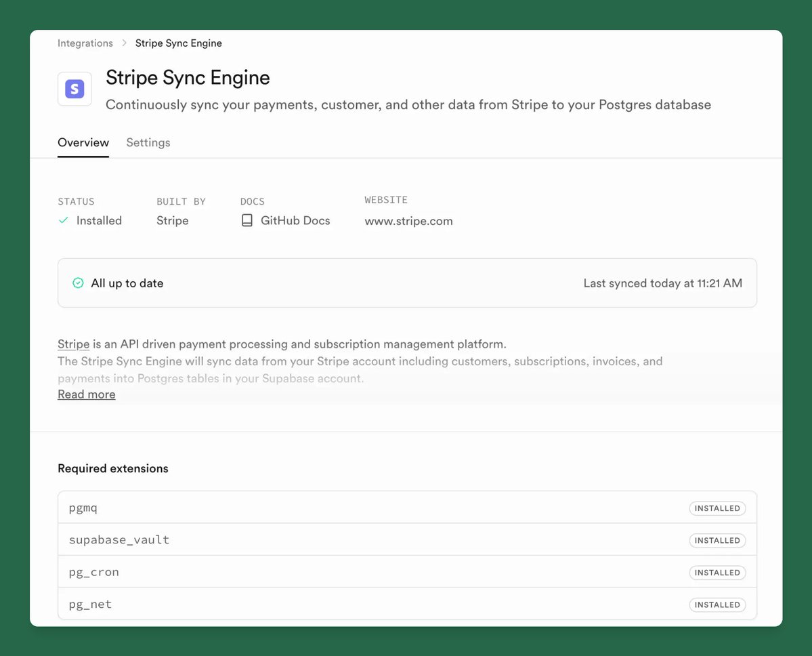Click the WEBSITE column label

(x=386, y=200)
